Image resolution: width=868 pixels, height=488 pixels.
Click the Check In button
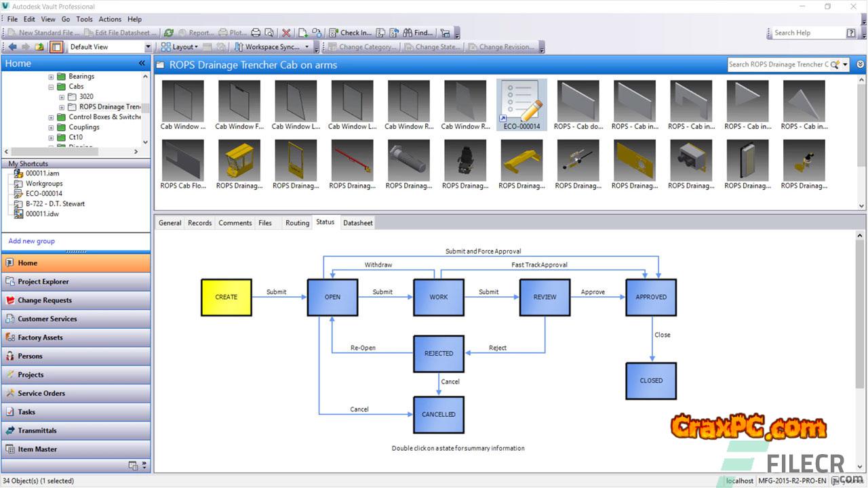coord(350,33)
